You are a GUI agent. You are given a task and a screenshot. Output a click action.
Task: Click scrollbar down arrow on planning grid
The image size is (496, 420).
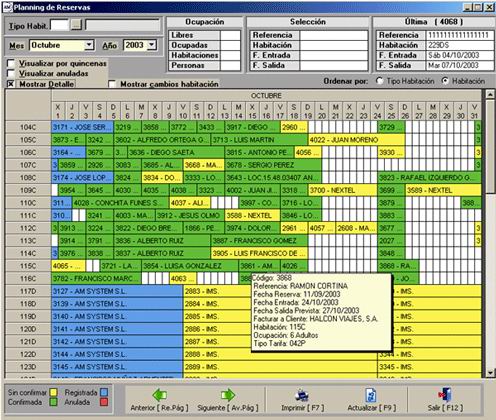[490, 373]
